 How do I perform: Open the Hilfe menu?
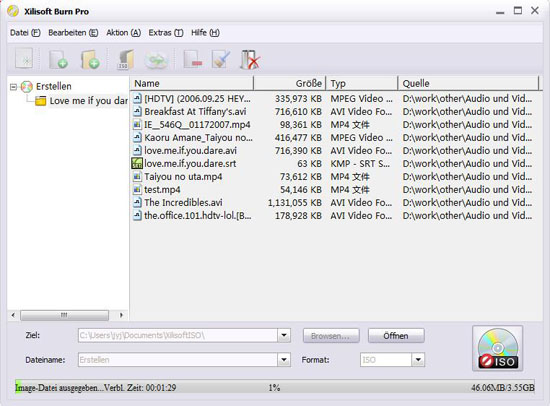pos(205,33)
